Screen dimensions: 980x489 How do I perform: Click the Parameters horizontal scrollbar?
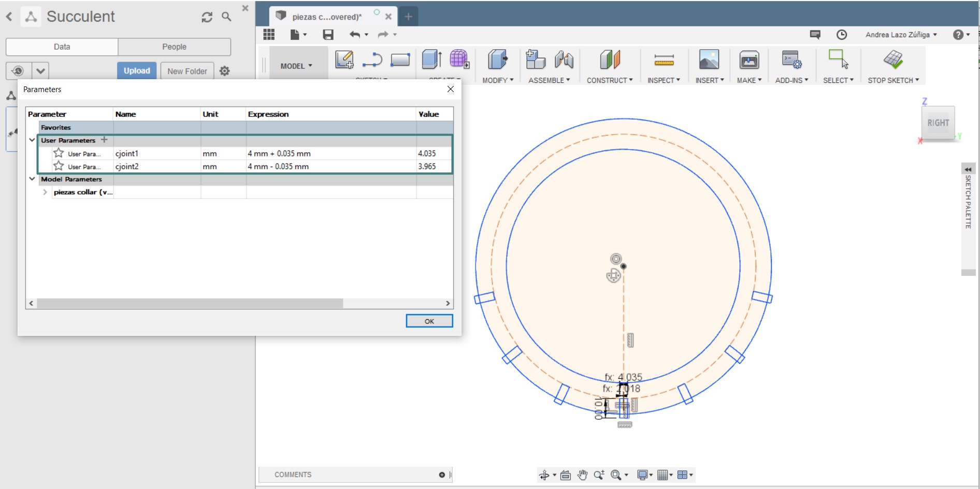pos(190,303)
